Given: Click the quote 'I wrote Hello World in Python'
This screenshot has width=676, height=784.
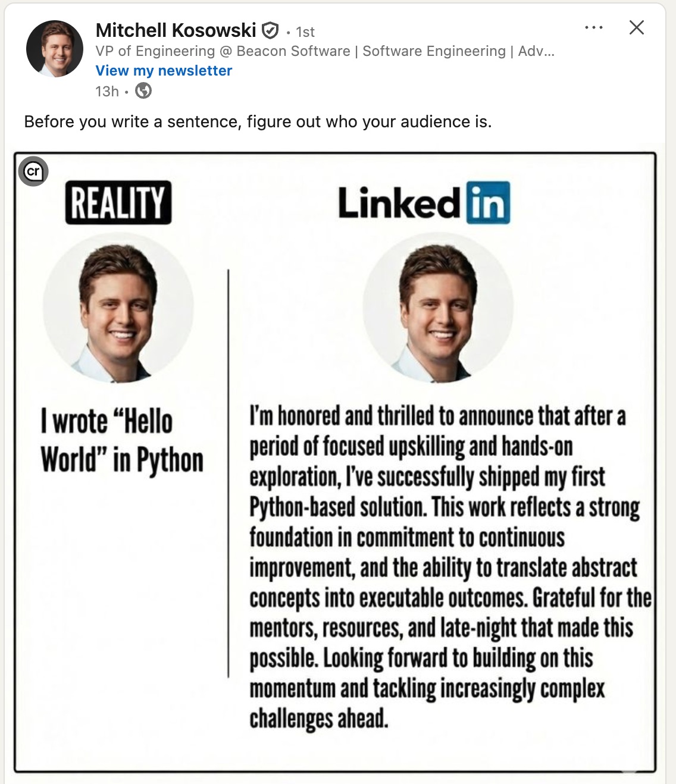Looking at the screenshot, I should click(x=121, y=439).
